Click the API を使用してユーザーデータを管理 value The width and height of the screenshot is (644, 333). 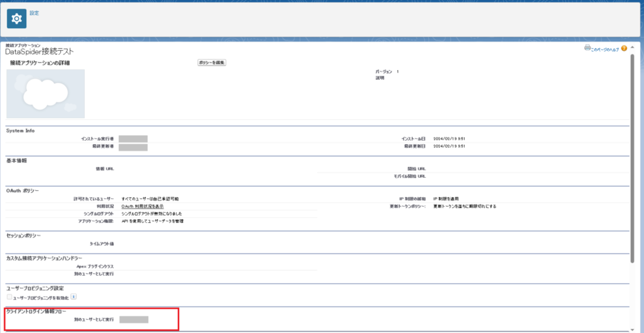tap(153, 221)
